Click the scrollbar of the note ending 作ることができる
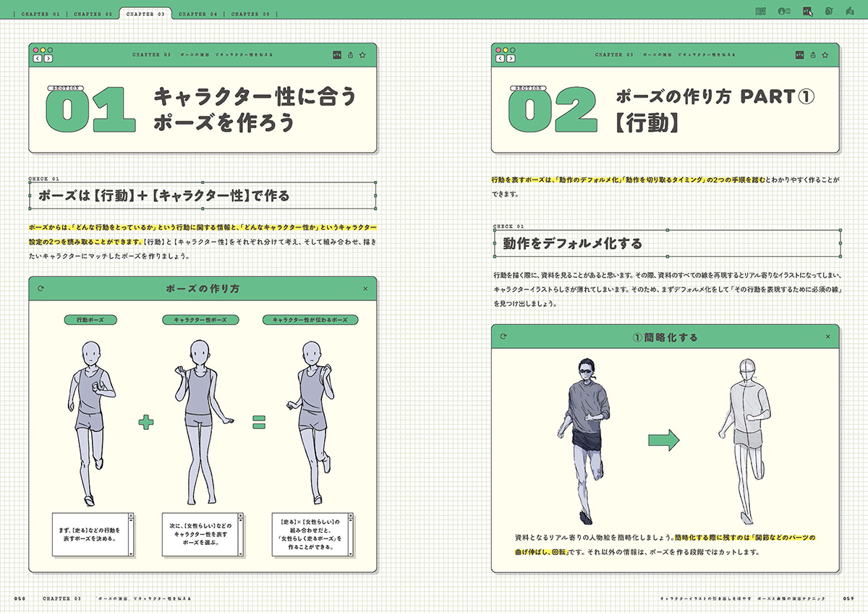This screenshot has width=868, height=613. 351,538
